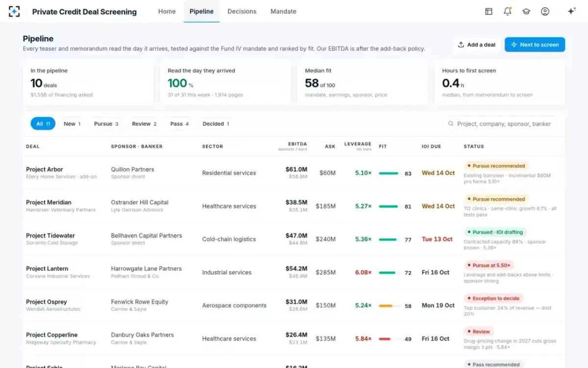Click Pursued · IOI drafting status badge
This screenshot has height=368, width=588.
coord(495,232)
